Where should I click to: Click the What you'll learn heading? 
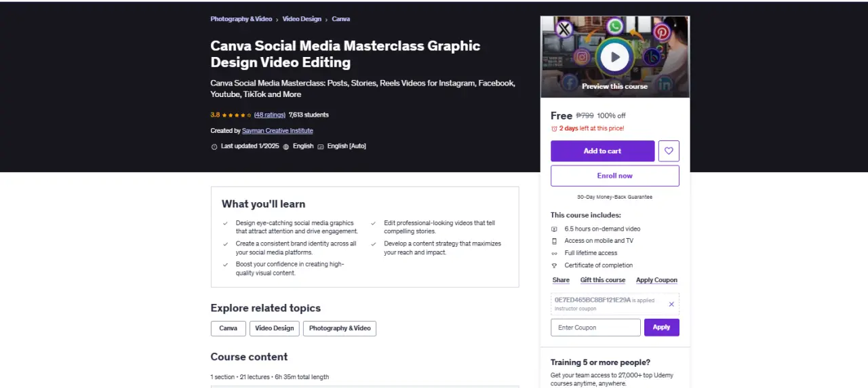(x=263, y=204)
